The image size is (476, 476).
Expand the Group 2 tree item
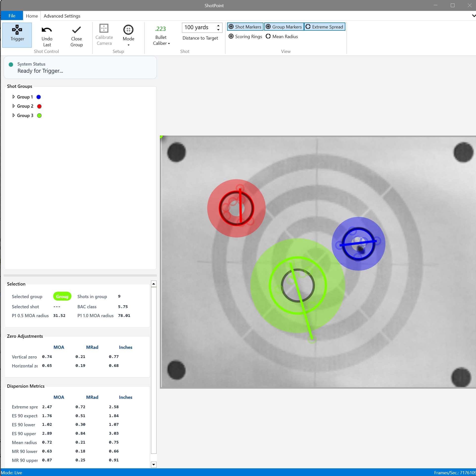[14, 106]
